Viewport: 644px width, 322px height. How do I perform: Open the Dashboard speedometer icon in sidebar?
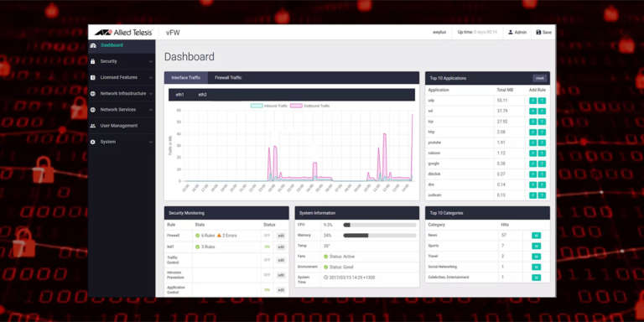click(x=93, y=45)
